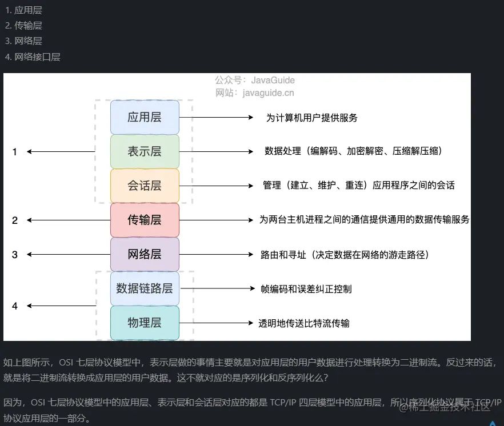Click the paragraph beginning "因为，OSI 七层"

click(252, 410)
